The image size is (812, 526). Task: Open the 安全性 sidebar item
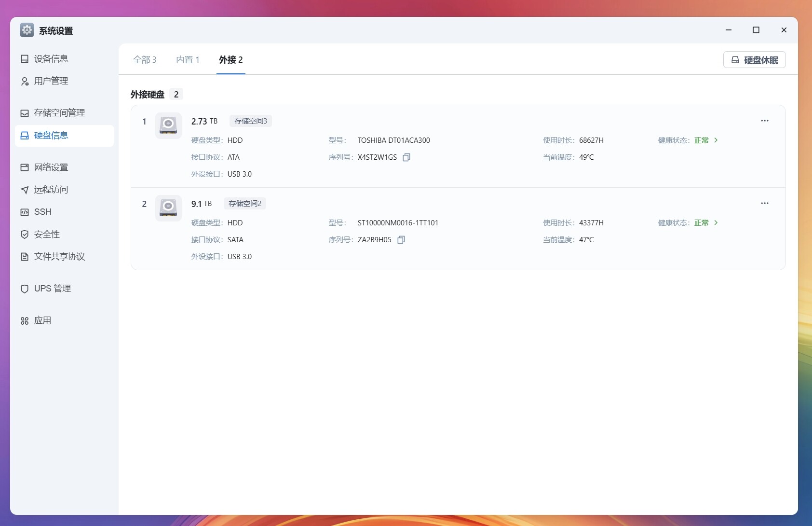coord(64,235)
